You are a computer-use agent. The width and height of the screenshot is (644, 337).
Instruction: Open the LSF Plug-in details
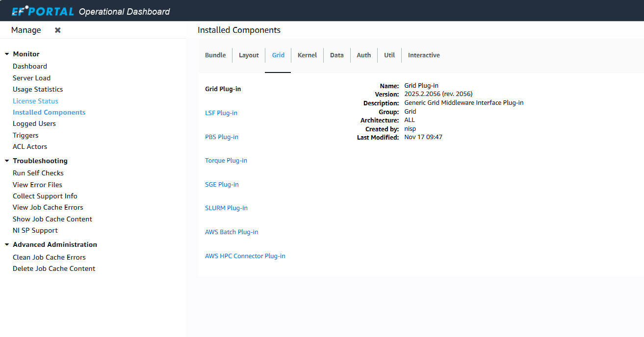[221, 113]
